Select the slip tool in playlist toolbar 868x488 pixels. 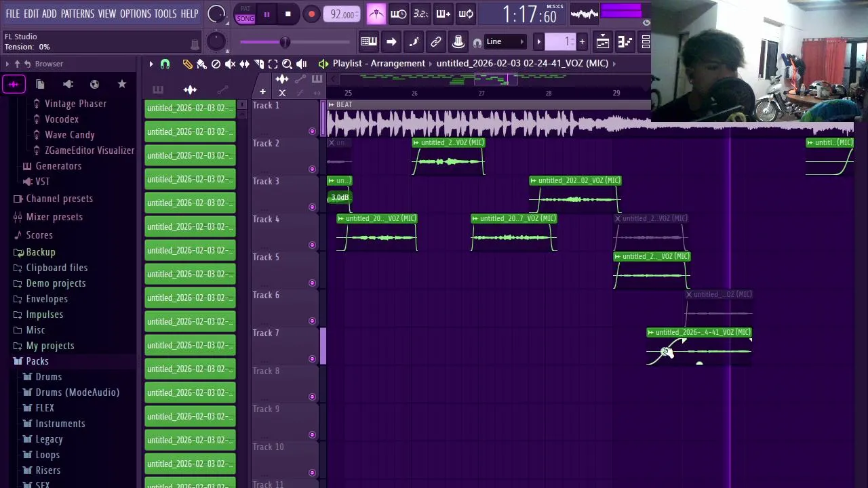(244, 64)
